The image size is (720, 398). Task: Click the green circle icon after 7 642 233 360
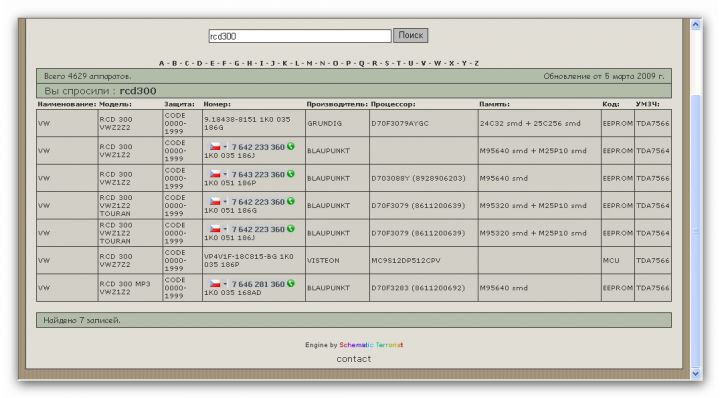coord(291,146)
